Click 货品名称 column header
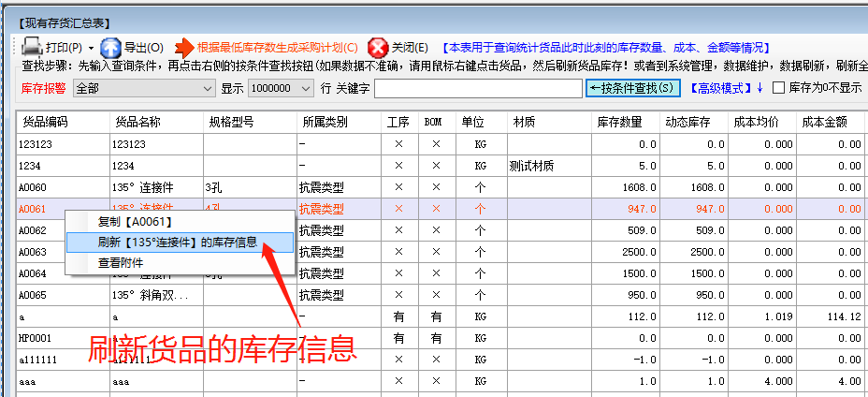Image resolution: width=868 pixels, height=397 pixels. [x=156, y=123]
